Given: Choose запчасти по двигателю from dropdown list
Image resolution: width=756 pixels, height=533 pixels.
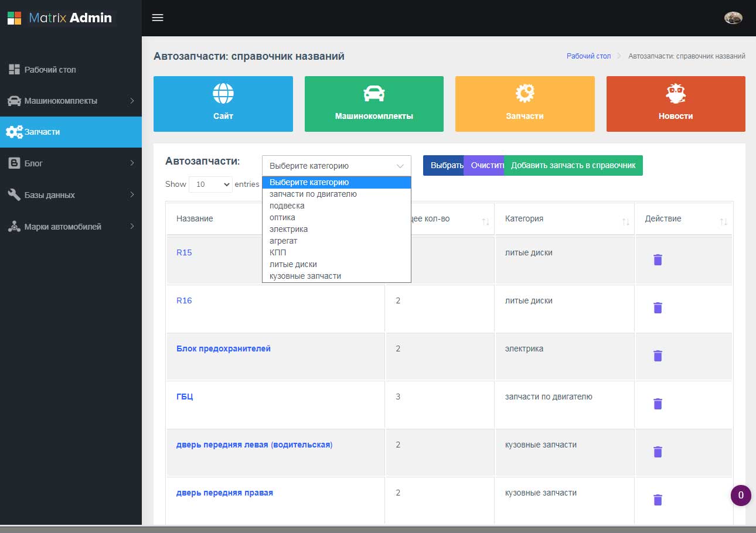Looking at the screenshot, I should coord(336,194).
